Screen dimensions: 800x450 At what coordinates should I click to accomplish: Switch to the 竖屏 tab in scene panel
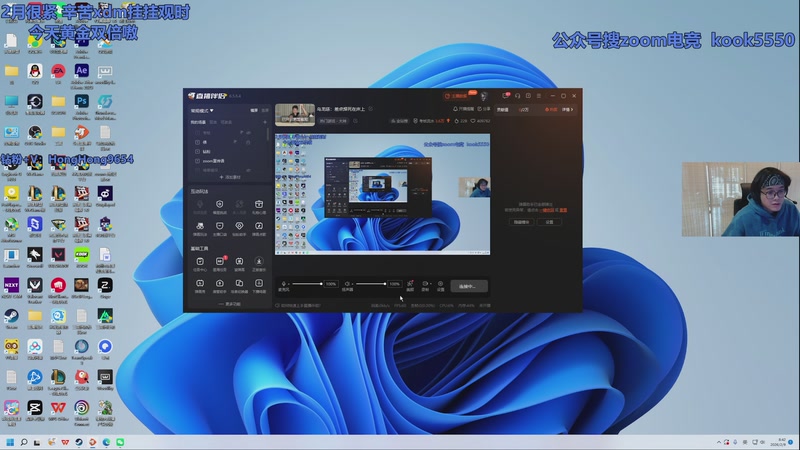click(x=265, y=110)
